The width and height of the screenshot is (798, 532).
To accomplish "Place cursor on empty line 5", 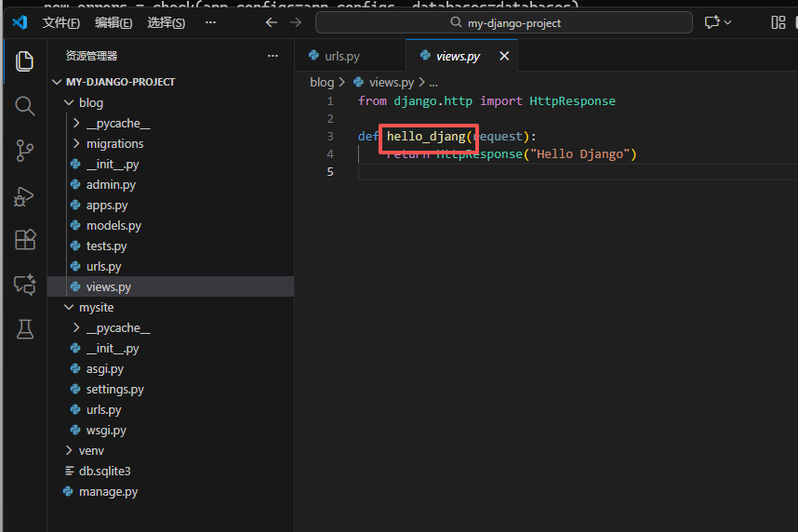I will pyautogui.click(x=578, y=171).
